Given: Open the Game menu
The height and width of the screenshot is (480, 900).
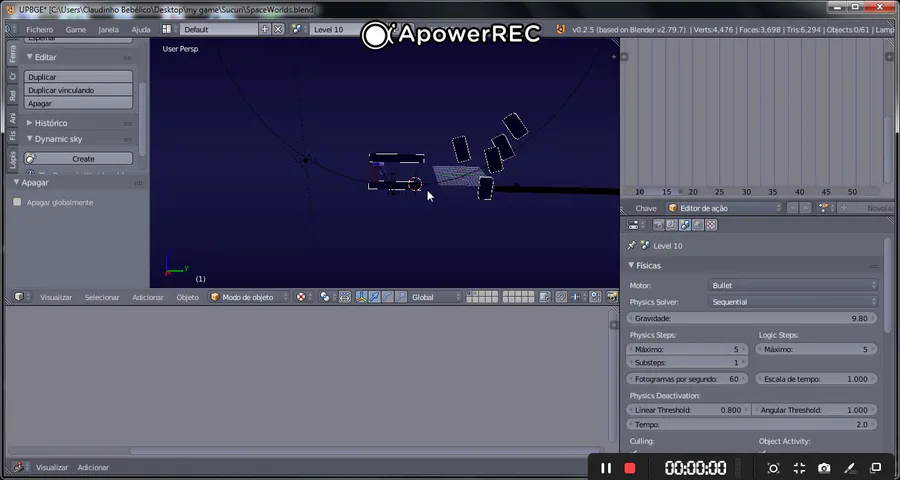Looking at the screenshot, I should tap(76, 29).
